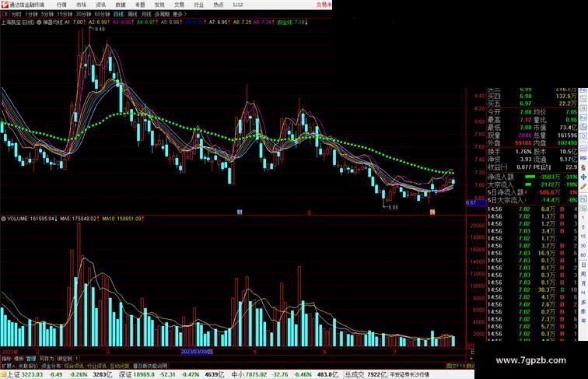Click the 日 period sidebar button
The height and width of the screenshot is (379, 588).
pyautogui.click(x=583, y=265)
